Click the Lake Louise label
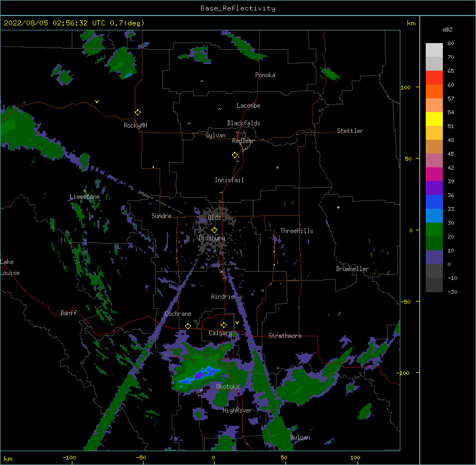This screenshot has width=476, height=465. pos(9,267)
